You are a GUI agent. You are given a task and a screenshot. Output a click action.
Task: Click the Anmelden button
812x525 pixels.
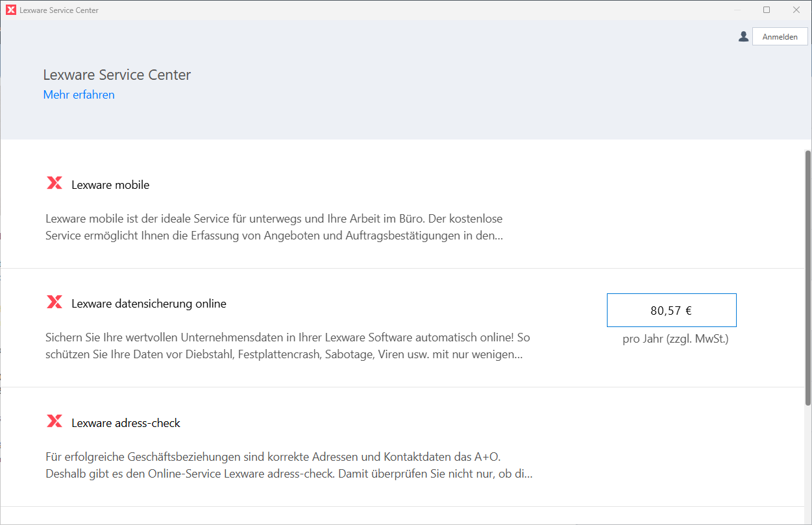tap(780, 36)
